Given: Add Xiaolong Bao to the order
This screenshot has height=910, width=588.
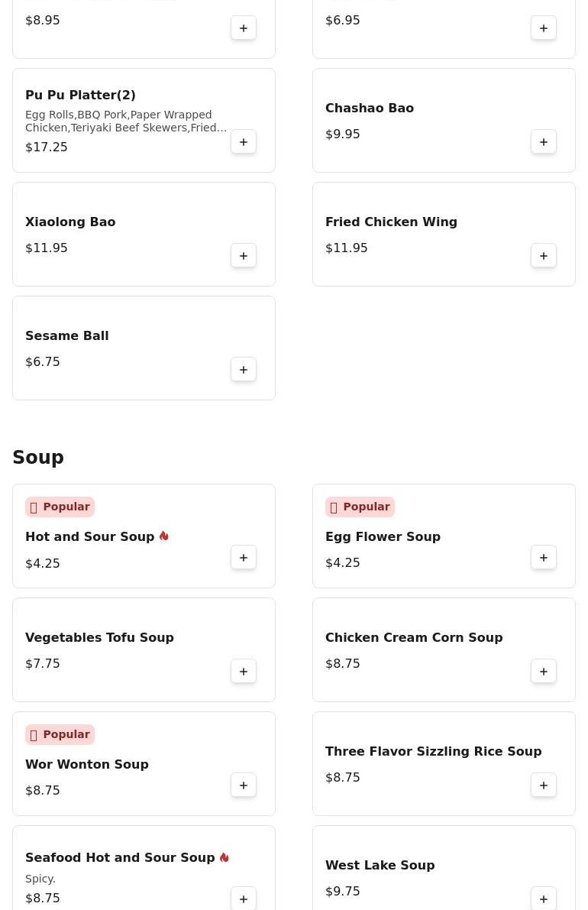Looking at the screenshot, I should point(244,255).
